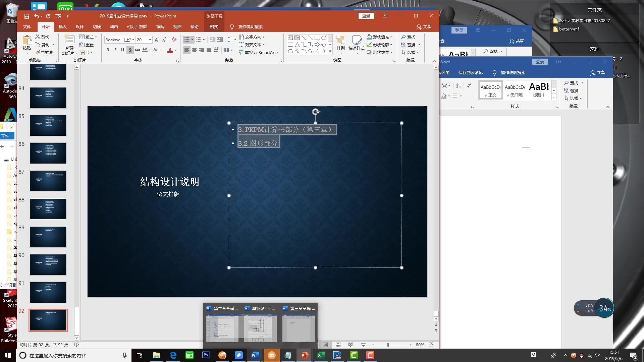Open the font color dropdown arrow
The width and height of the screenshot is (644, 362).
175,50
